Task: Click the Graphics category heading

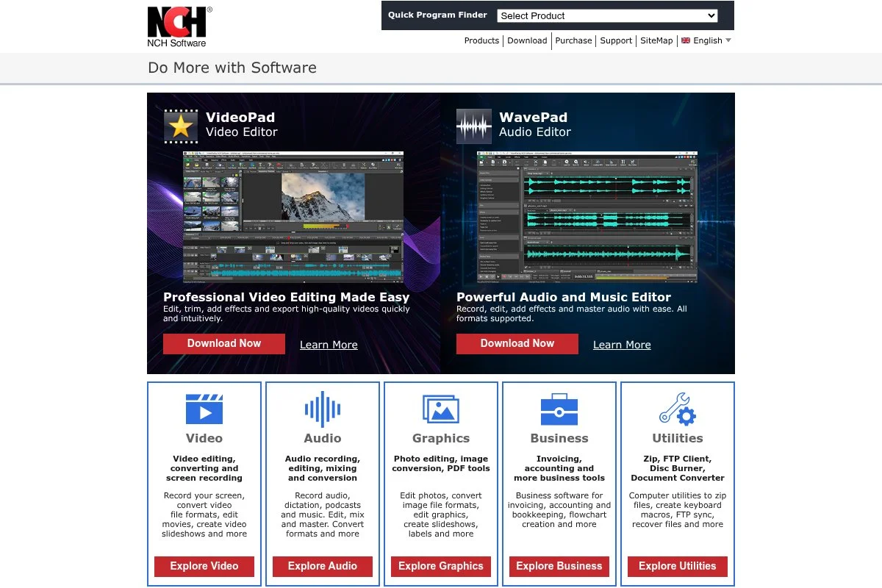Action: pyautogui.click(x=441, y=438)
